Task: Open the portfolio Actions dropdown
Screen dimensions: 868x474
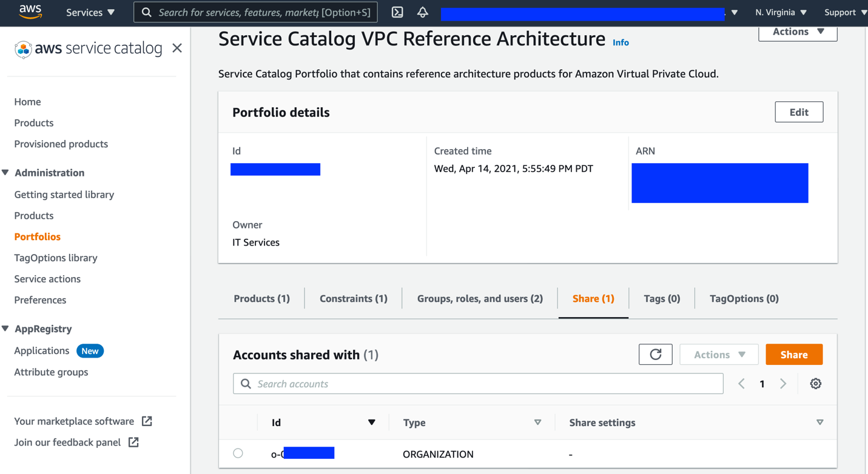Action: (x=797, y=31)
